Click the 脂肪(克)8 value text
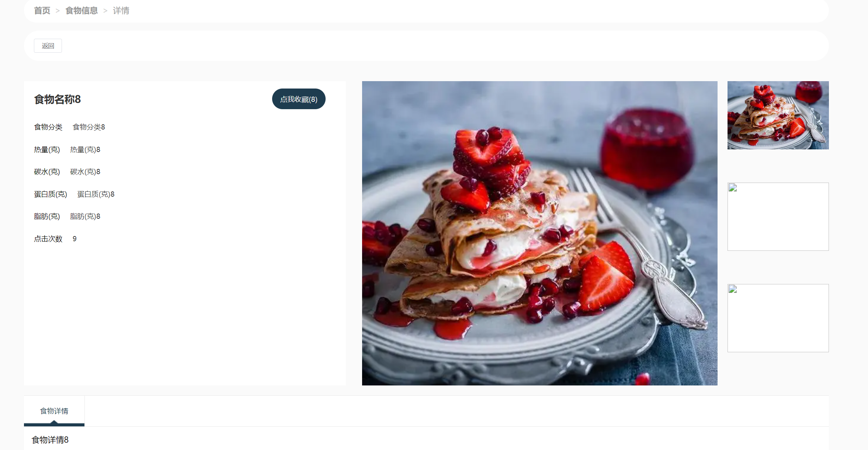868x450 pixels. coord(85,216)
